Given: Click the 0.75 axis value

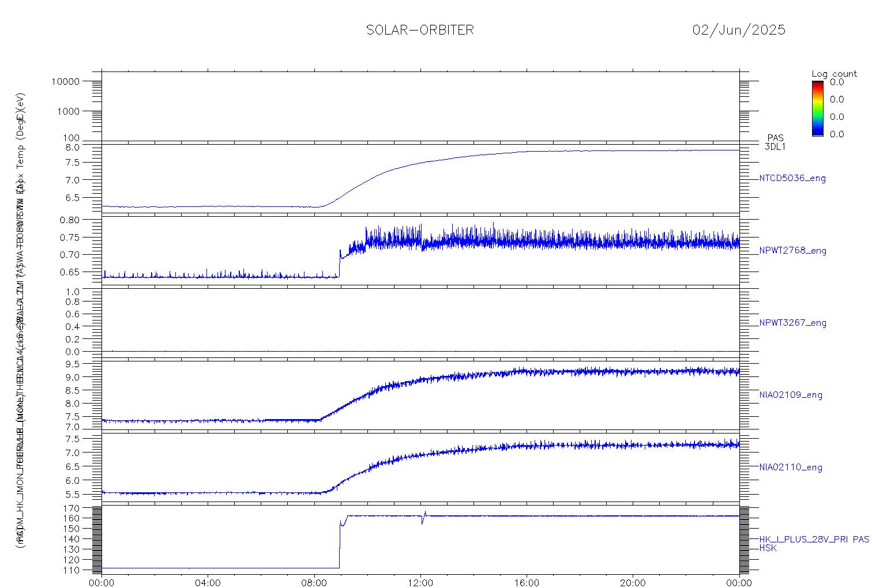Looking at the screenshot, I should click(x=70, y=237).
